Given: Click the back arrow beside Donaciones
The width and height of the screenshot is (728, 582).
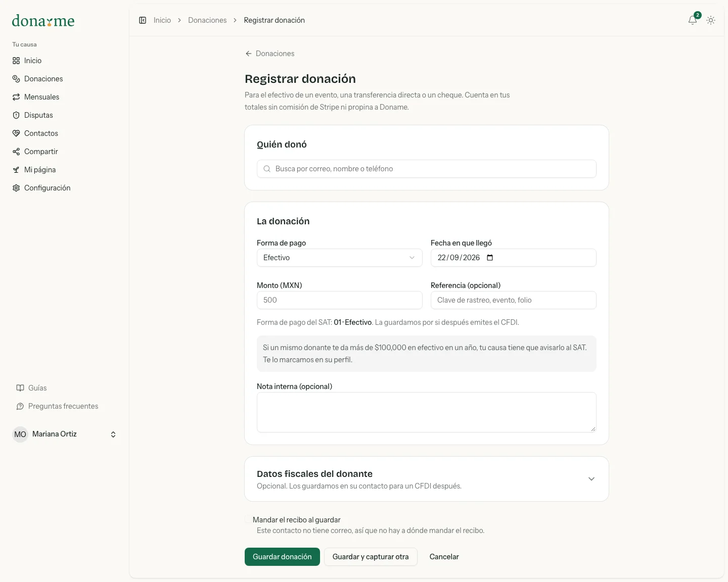Looking at the screenshot, I should point(248,54).
